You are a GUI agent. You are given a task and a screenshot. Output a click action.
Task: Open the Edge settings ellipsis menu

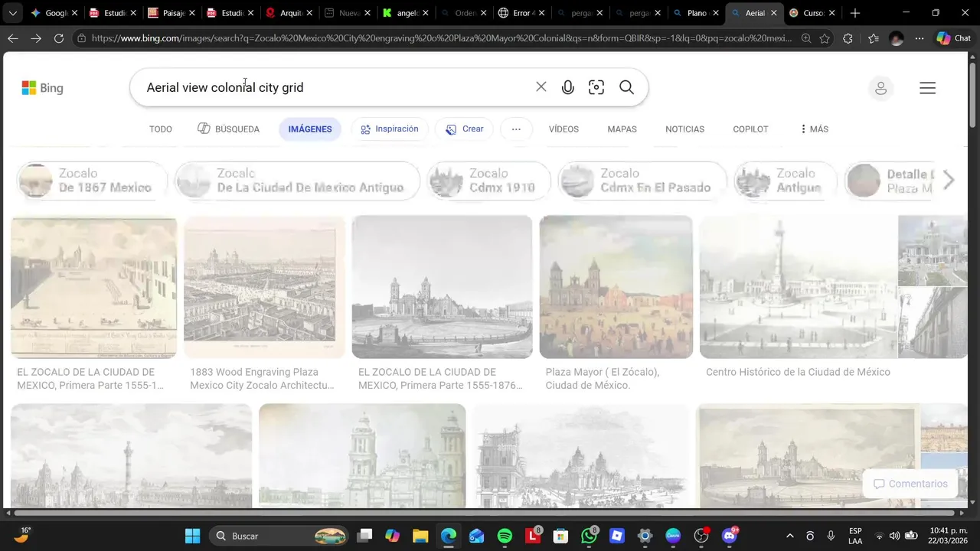920,38
